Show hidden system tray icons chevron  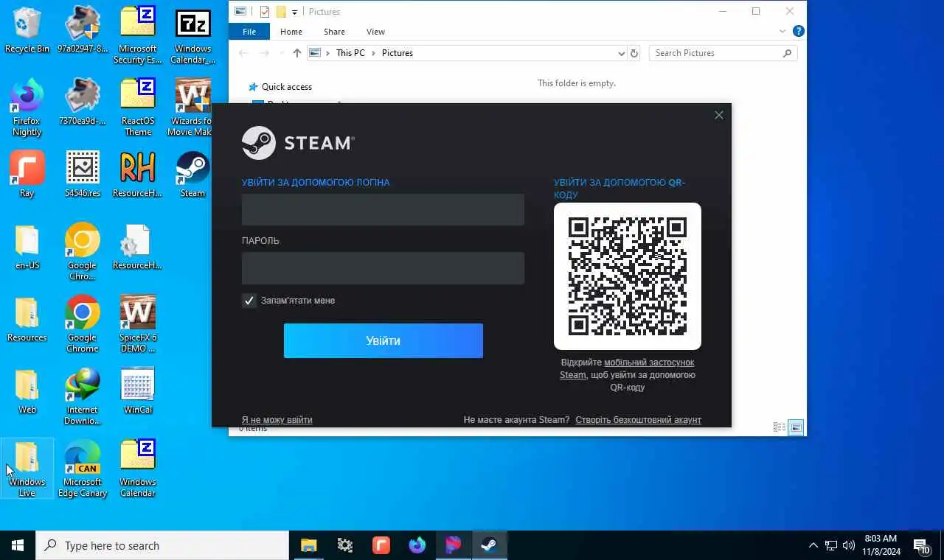[813, 545]
